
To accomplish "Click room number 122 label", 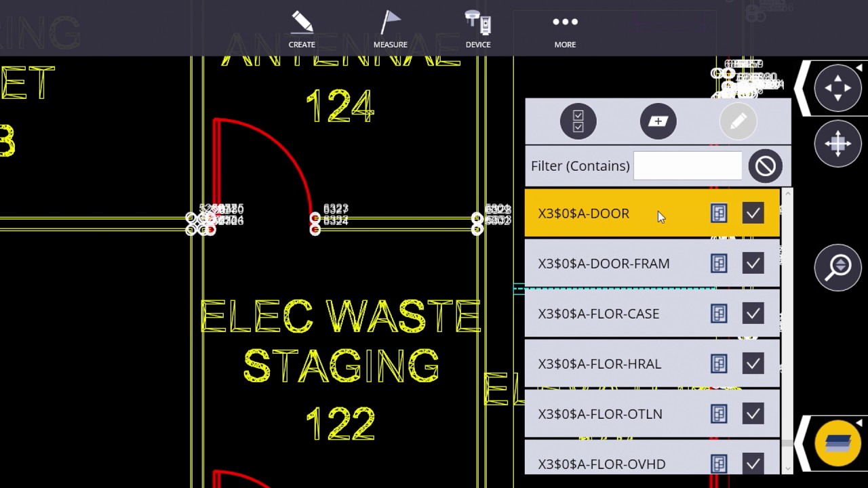I will coord(340,424).
